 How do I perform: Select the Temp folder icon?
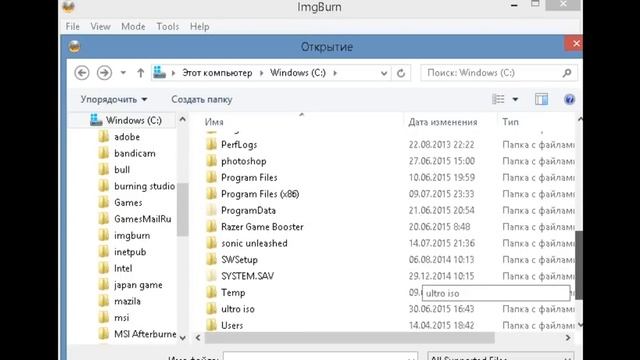(211, 292)
